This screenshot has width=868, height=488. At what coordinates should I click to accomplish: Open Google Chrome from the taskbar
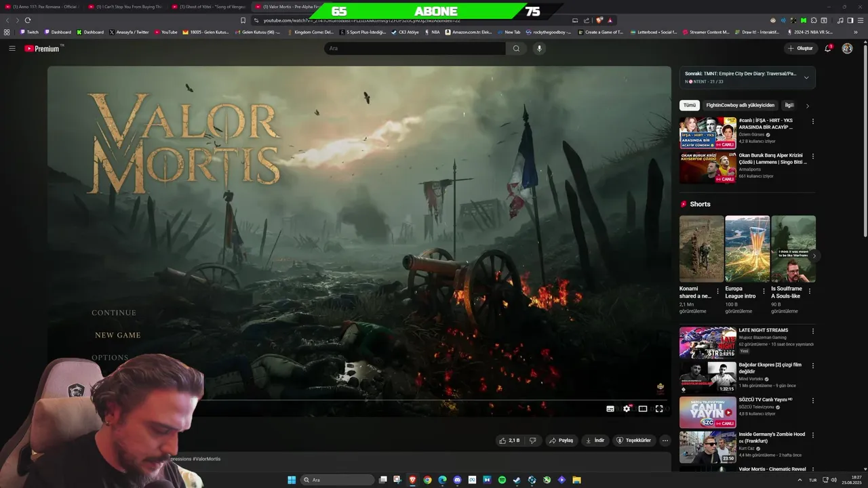click(427, 480)
